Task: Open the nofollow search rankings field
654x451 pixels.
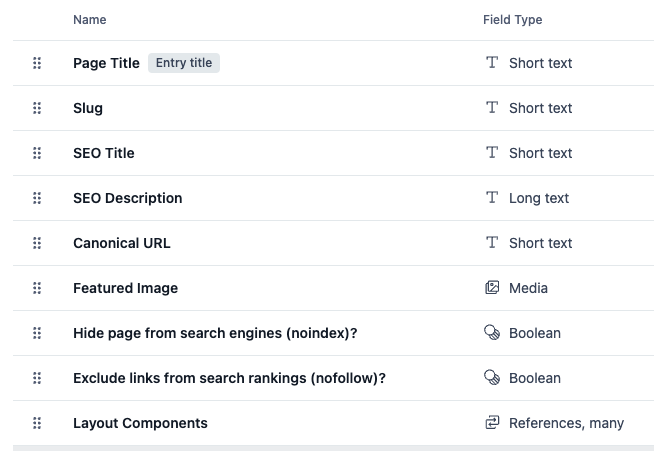Action: [x=229, y=378]
